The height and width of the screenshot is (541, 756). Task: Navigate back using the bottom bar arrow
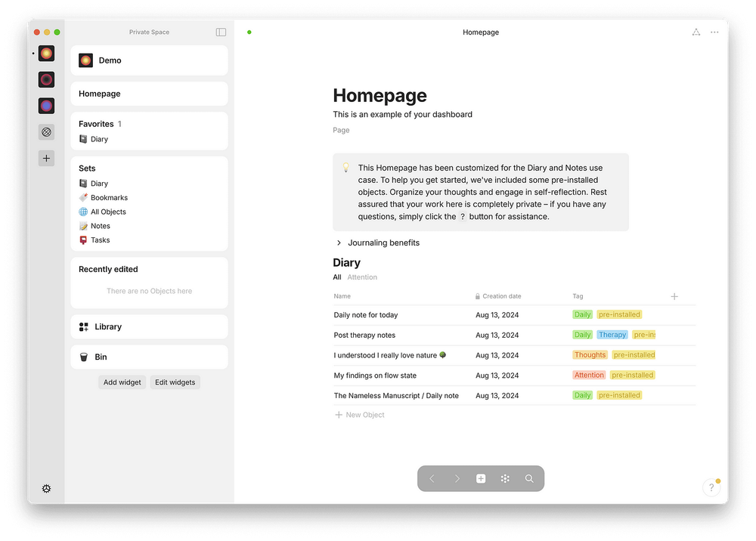[x=432, y=478]
